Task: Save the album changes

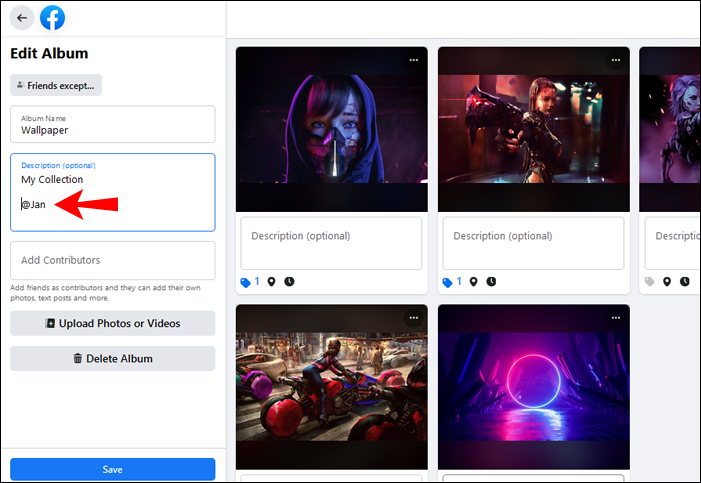Action: (113, 469)
